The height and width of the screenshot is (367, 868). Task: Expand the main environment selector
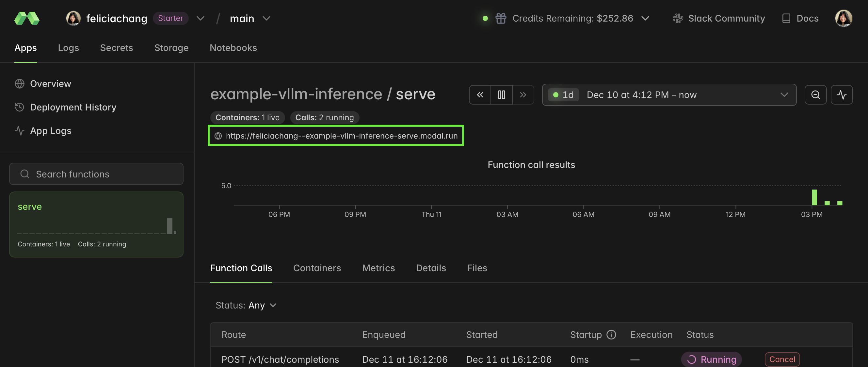[x=266, y=19]
